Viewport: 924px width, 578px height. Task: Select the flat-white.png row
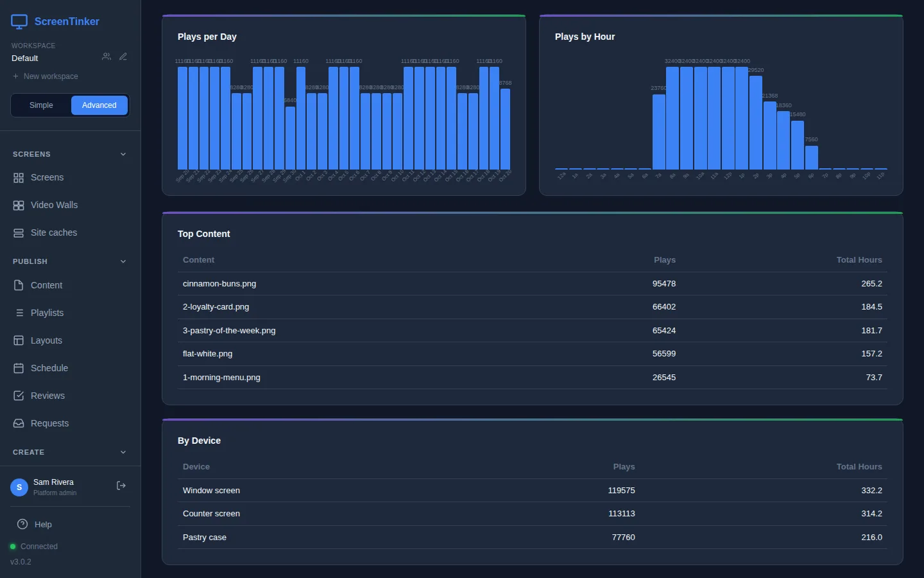pos(533,354)
